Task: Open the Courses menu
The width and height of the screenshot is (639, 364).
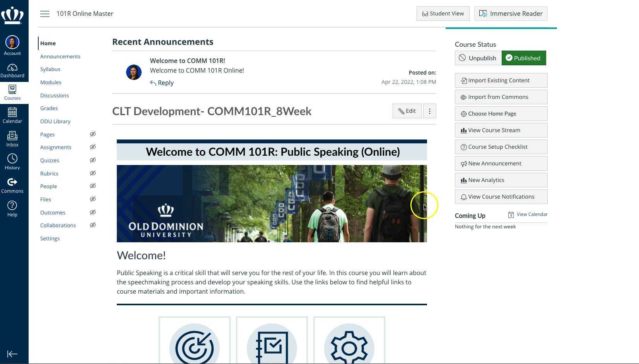Action: point(12,93)
